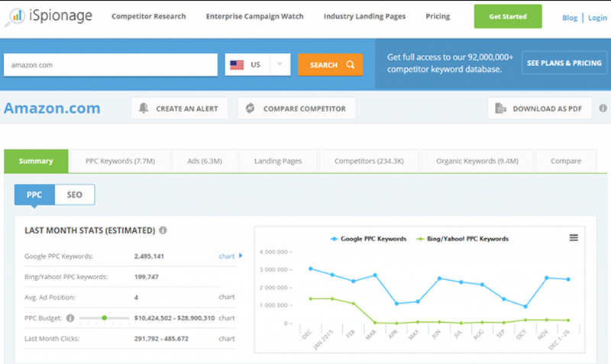Click the value 2,495,141
This screenshot has width=611, height=364.
(x=149, y=256)
